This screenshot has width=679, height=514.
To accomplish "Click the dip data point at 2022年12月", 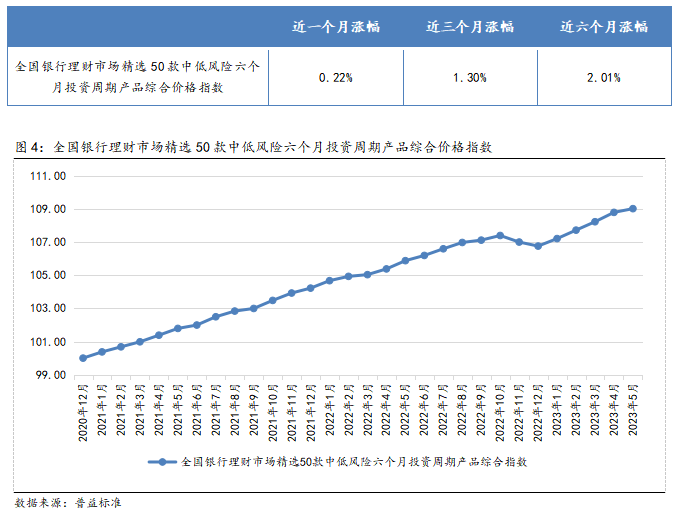I will pyautogui.click(x=538, y=245).
